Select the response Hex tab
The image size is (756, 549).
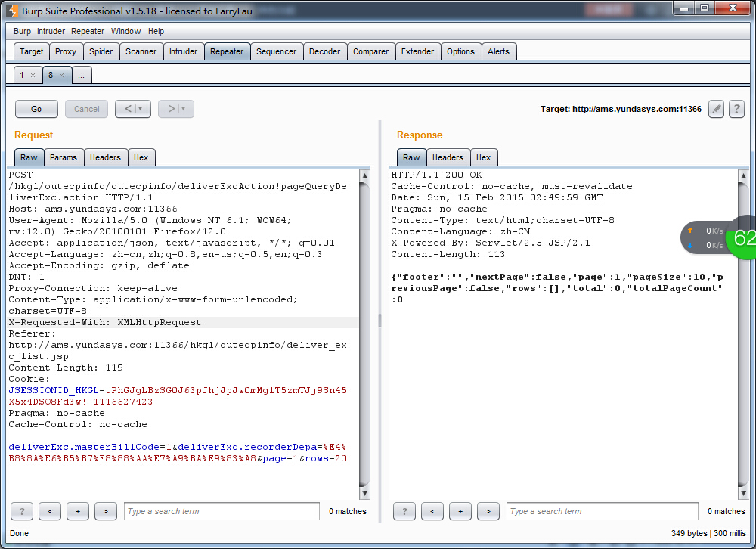pyautogui.click(x=484, y=157)
